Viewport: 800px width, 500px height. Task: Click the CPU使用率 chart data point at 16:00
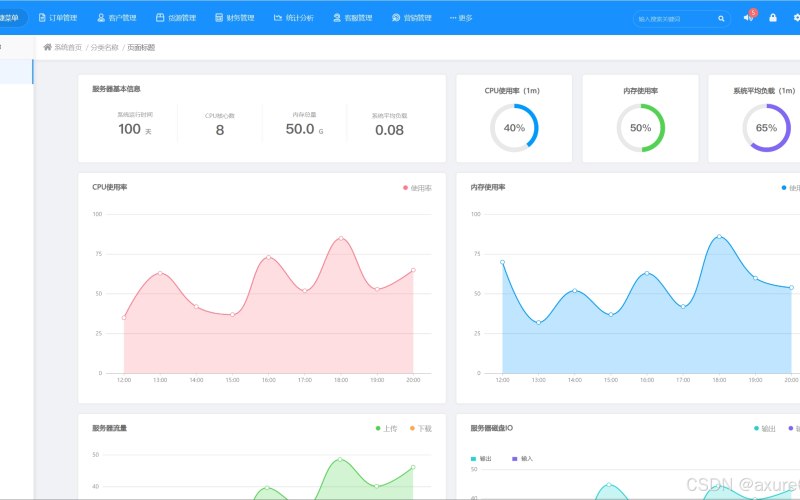point(268,257)
